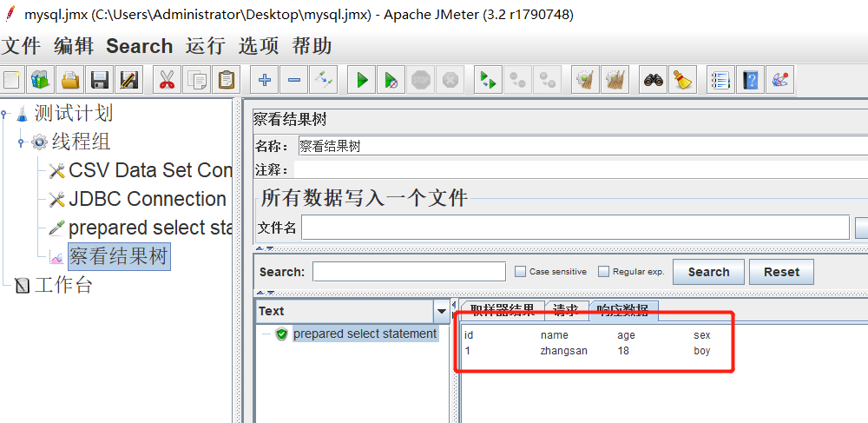Open the 编辑 menu
This screenshot has width=868, height=423.
(74, 46)
